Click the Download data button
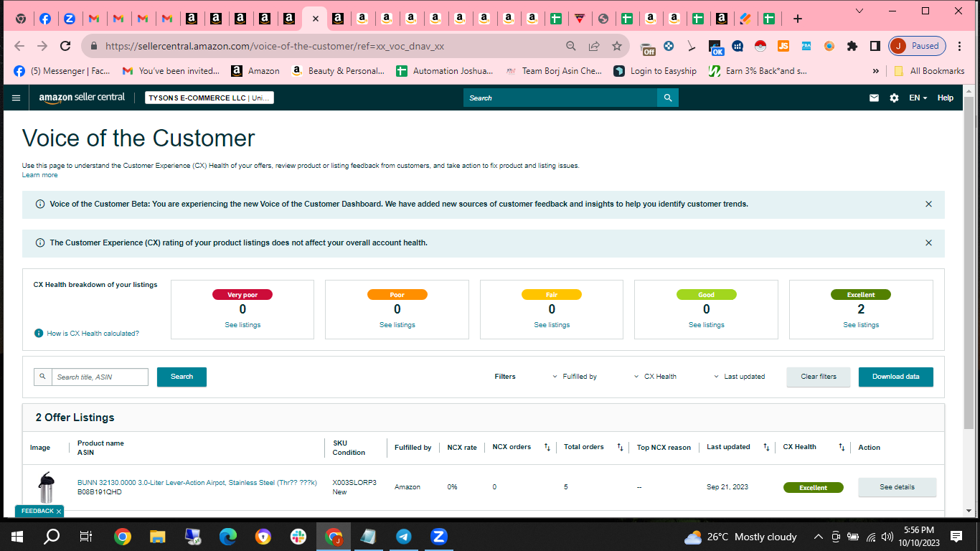980x551 pixels. pos(896,377)
